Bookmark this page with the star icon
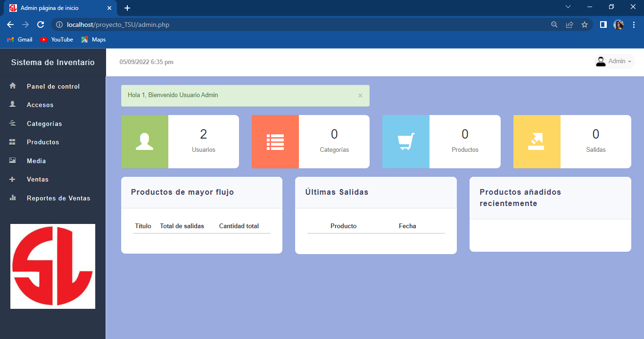Screen dimensions: 644x339 pos(585,25)
